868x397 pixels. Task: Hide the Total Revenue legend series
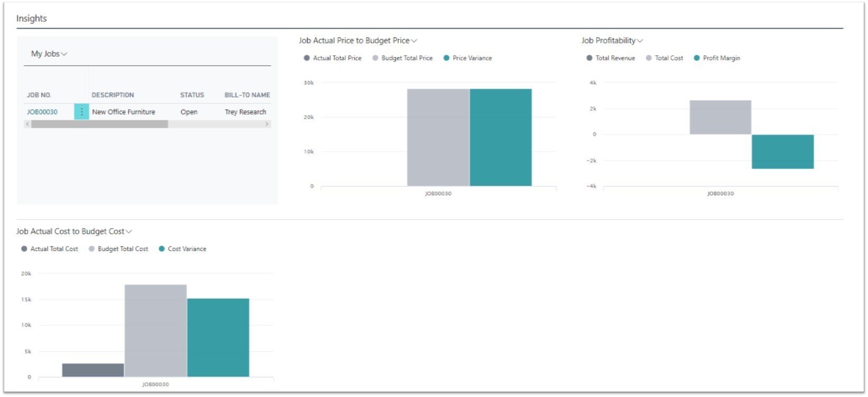pos(610,58)
